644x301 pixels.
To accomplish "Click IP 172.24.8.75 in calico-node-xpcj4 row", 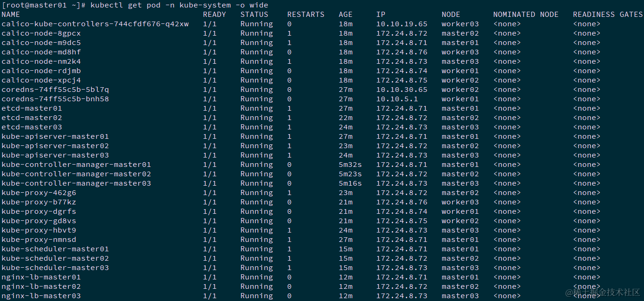I will coord(402,80).
